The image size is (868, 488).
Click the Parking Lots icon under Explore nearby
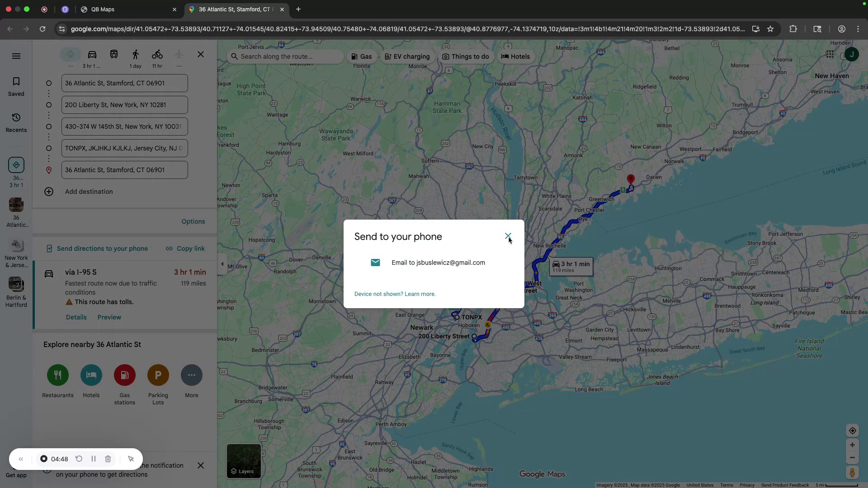click(x=158, y=375)
